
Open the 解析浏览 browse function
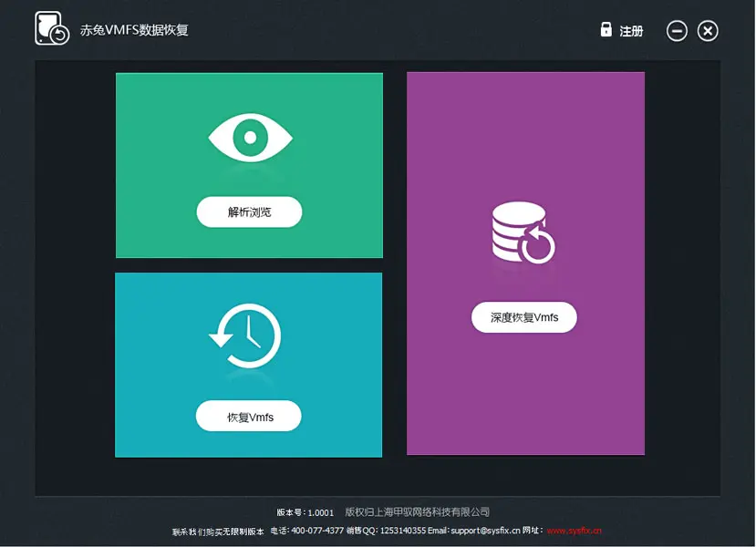tap(248, 212)
